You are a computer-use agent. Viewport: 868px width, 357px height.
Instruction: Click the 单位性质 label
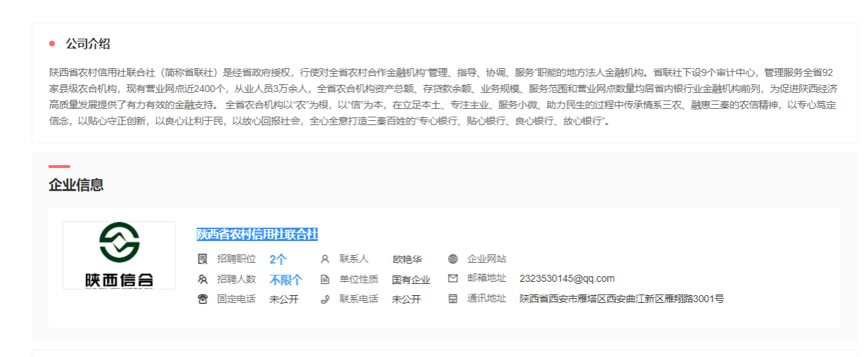pos(359,279)
